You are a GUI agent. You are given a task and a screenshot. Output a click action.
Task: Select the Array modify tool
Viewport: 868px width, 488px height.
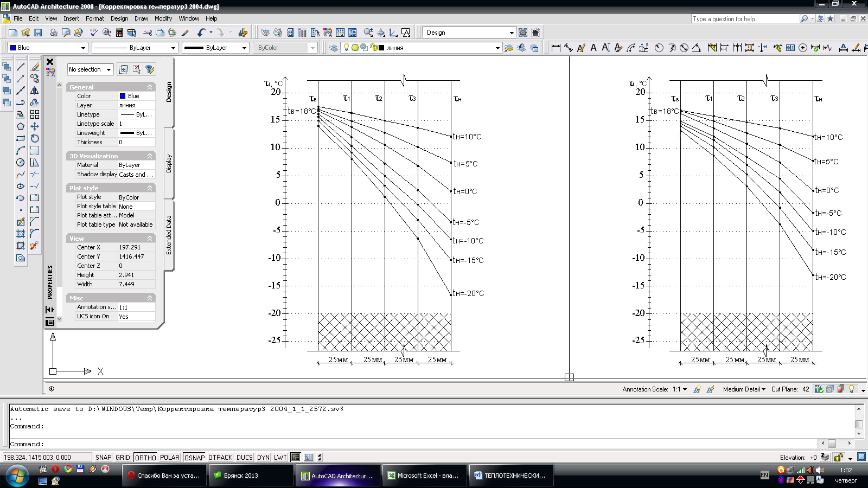point(35,114)
